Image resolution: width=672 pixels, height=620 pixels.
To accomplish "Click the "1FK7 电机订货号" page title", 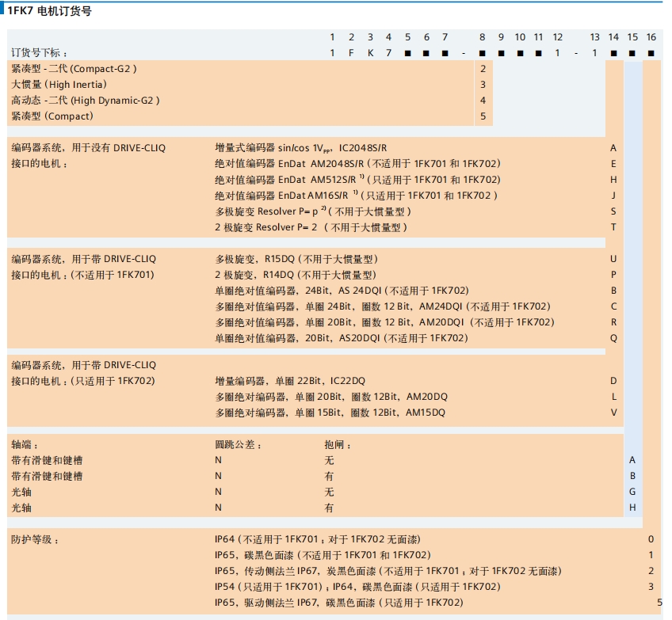I will [x=49, y=11].
